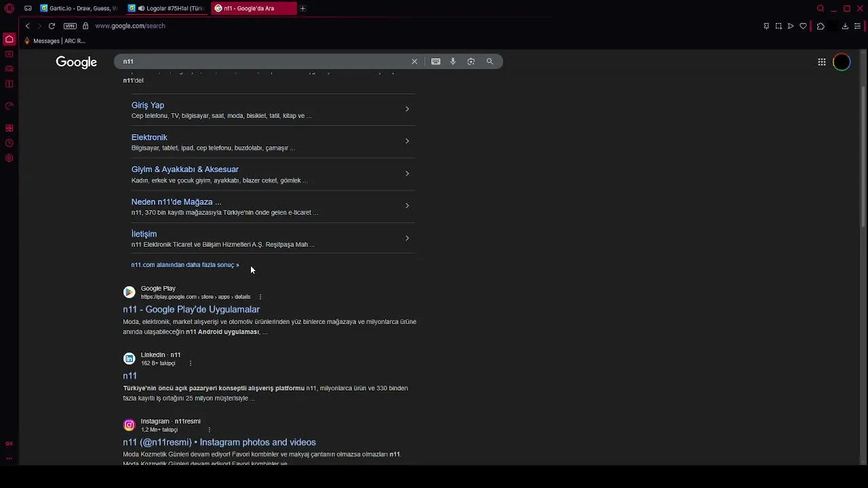Switch to the Logolar #75H1al tab
This screenshot has width=868, height=488.
coord(167,8)
